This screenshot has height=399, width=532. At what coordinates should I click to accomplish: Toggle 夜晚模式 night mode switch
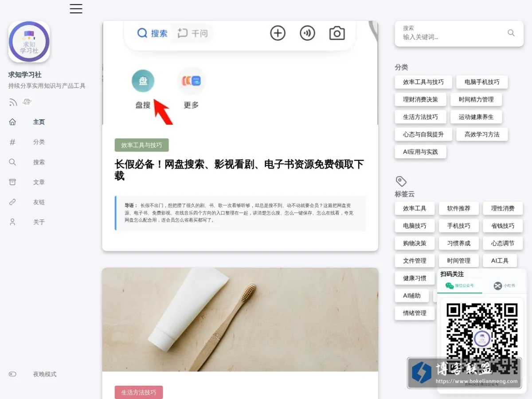click(x=12, y=374)
